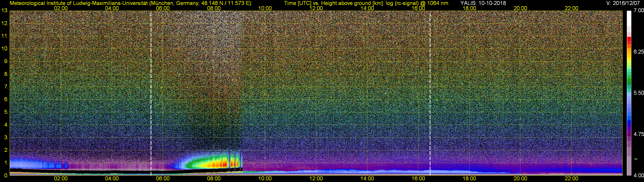Viewport: 644px width, 182px height.
Task: Click the 6.25 value on the color bar
Action: click(x=638, y=52)
